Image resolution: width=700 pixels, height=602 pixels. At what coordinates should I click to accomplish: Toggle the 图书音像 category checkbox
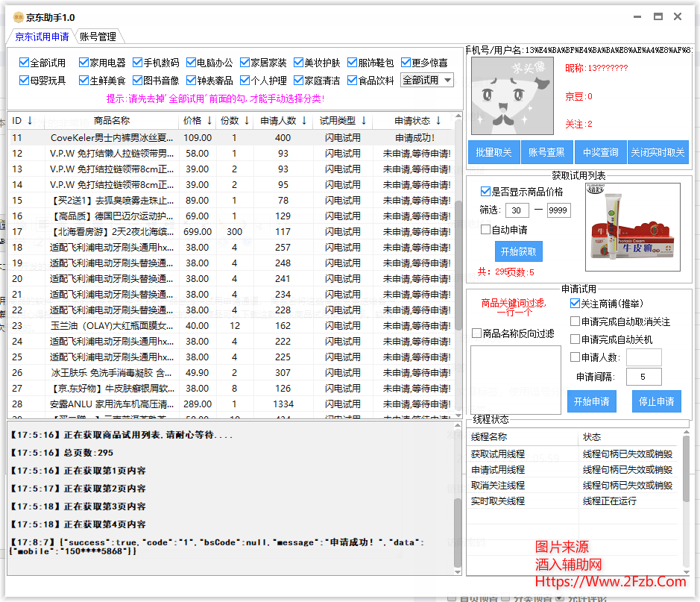click(x=137, y=81)
